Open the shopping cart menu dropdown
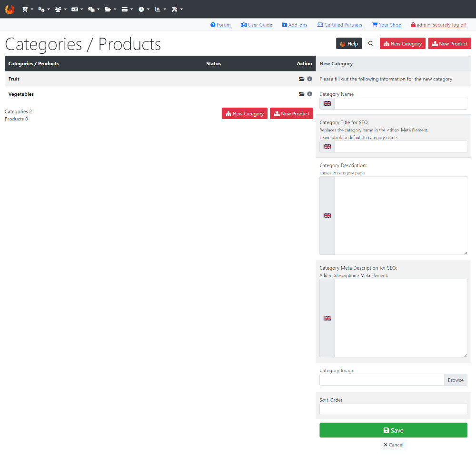Image resolution: width=476 pixels, height=455 pixels. (27, 9)
